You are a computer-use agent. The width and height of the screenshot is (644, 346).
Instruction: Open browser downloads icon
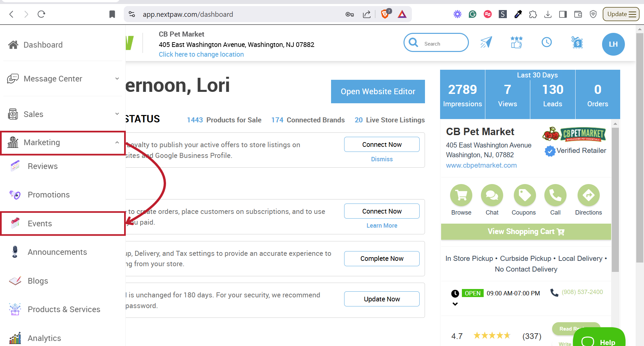pos(548,14)
